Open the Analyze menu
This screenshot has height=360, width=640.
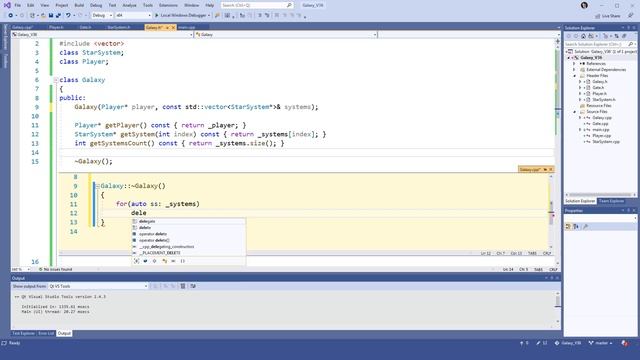tap(129, 5)
